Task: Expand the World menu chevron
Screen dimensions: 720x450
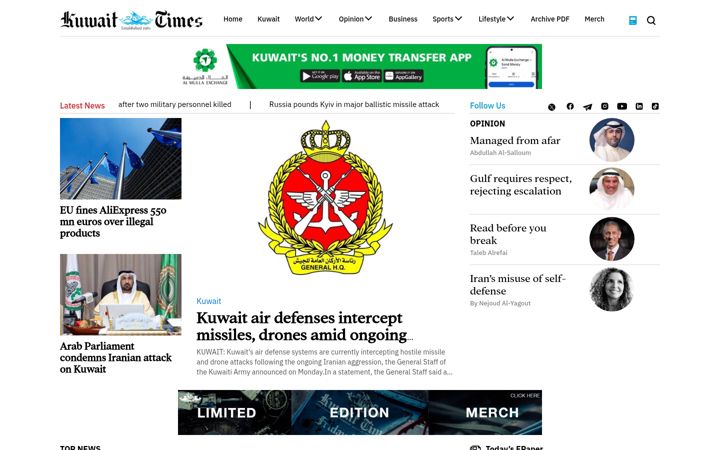Action: pyautogui.click(x=319, y=19)
